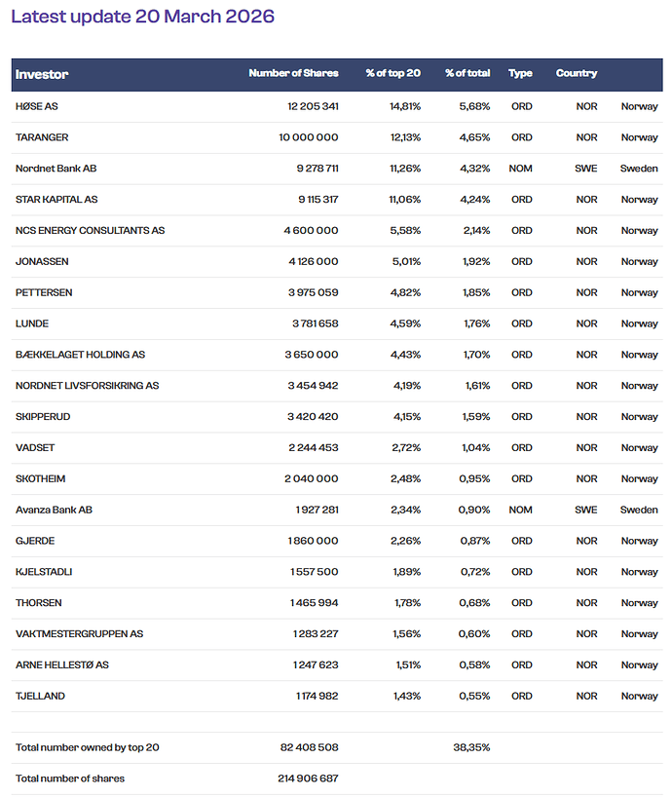Select NCS ENERGY CONSULTANTS AS entry
The height and width of the screenshot is (797, 672).
tap(90, 231)
